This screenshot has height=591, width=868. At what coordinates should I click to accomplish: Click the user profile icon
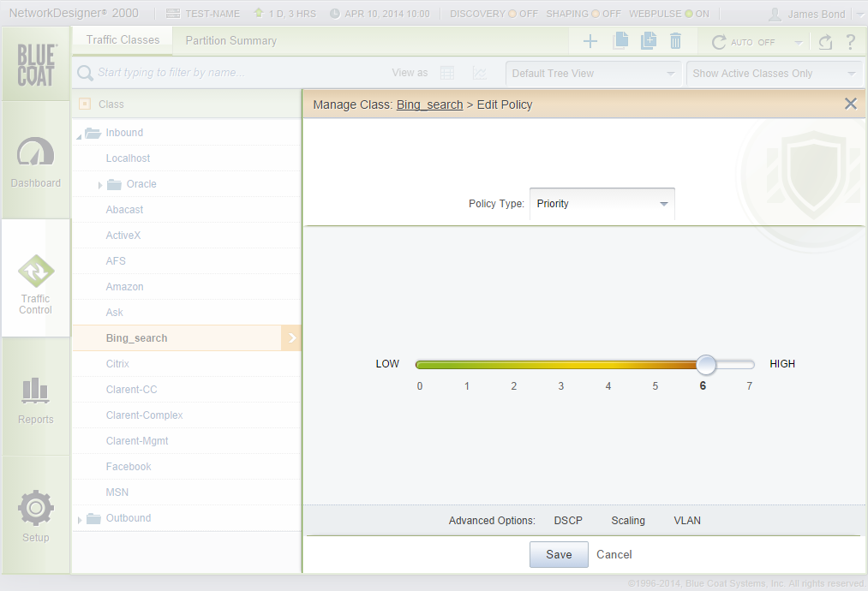[x=775, y=14]
